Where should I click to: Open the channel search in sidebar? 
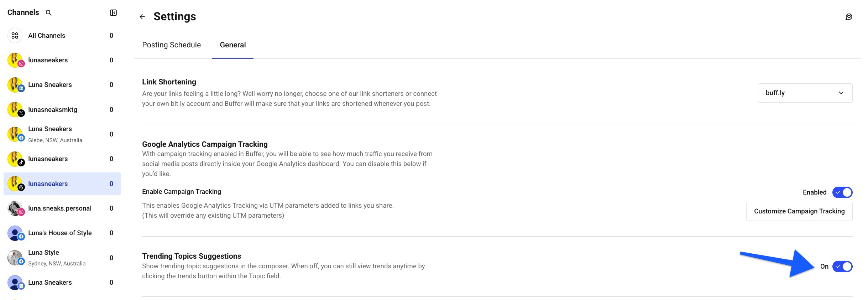49,12
